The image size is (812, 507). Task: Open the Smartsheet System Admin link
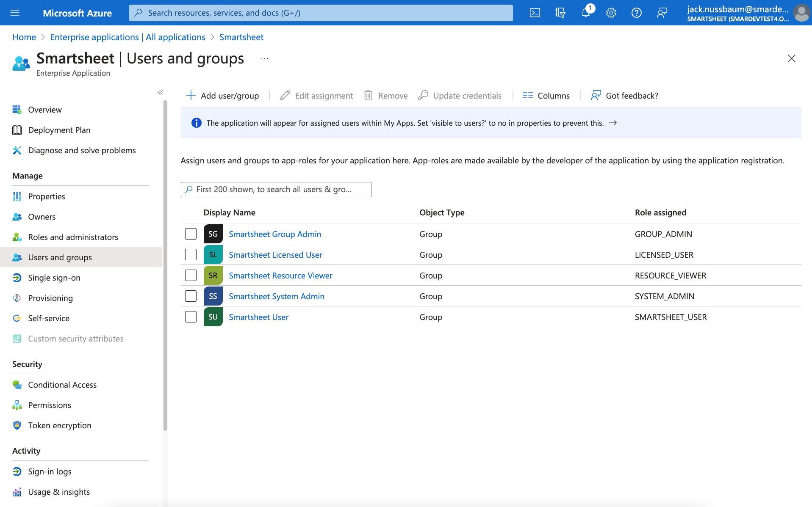click(276, 296)
